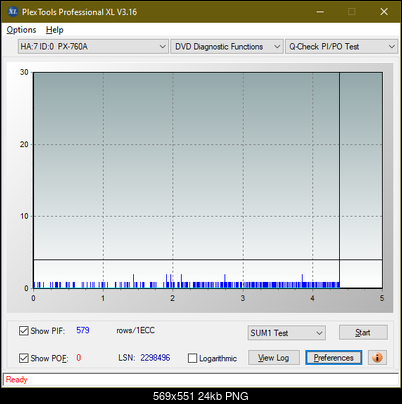Image resolution: width=402 pixels, height=404 pixels.
Task: Open the Options menu
Action: tap(21, 30)
